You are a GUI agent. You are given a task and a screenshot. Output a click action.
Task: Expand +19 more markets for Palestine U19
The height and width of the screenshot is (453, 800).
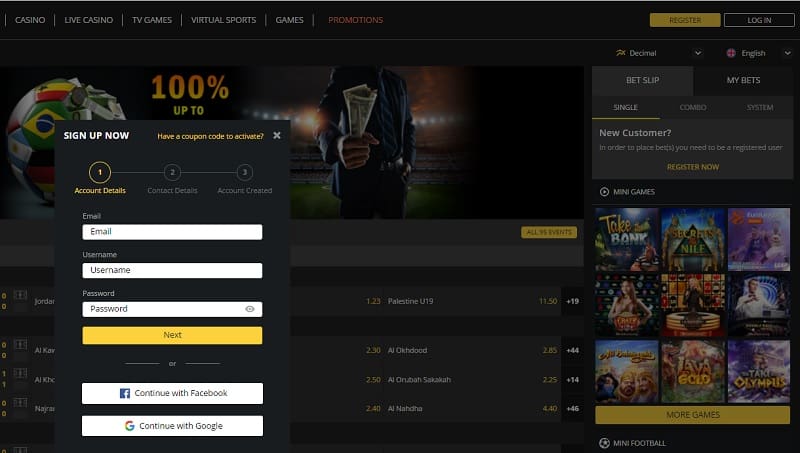tap(572, 301)
